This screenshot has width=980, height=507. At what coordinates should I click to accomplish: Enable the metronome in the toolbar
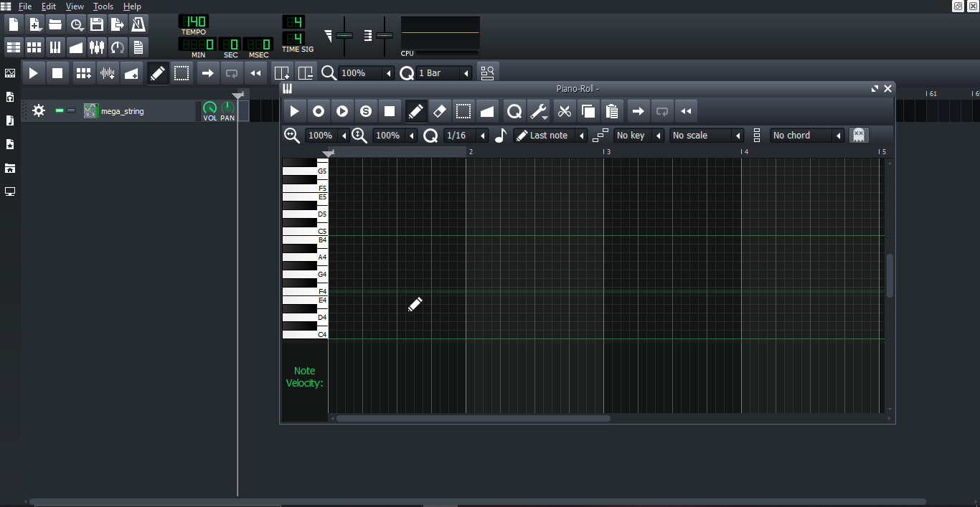pos(138,24)
